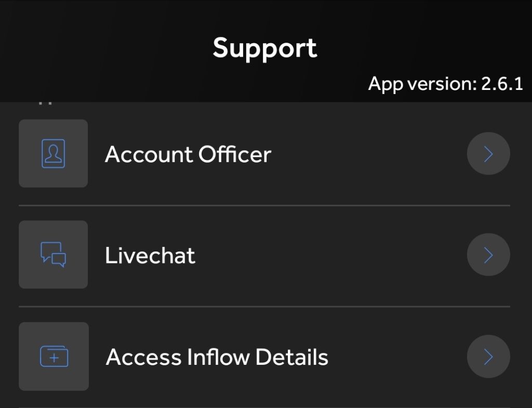
Task: Click the Support page title
Action: point(264,48)
